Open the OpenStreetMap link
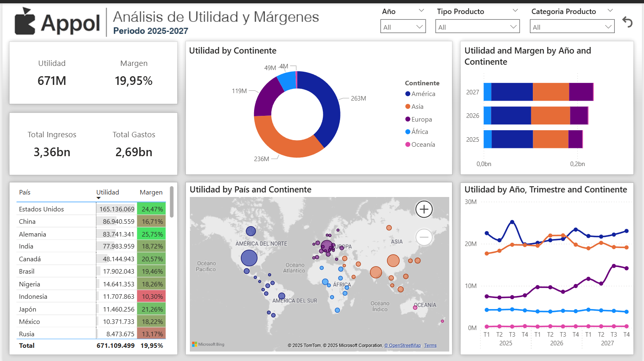Image resolution: width=644 pixels, height=361 pixels. [x=403, y=346]
